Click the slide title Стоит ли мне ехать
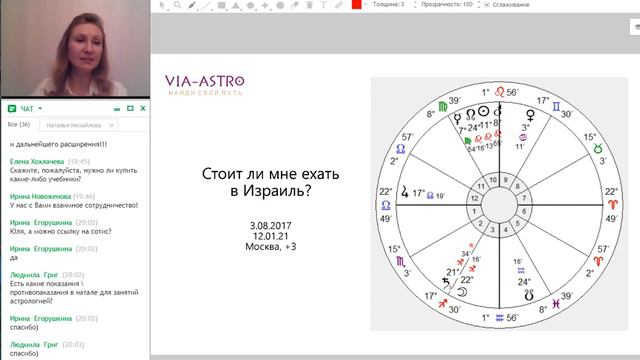The image size is (640, 360). click(x=271, y=182)
